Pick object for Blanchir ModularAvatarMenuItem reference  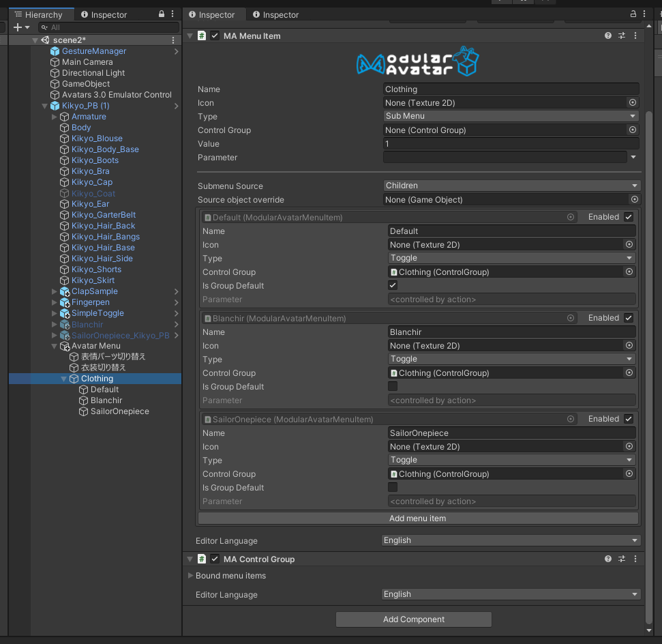pos(571,318)
